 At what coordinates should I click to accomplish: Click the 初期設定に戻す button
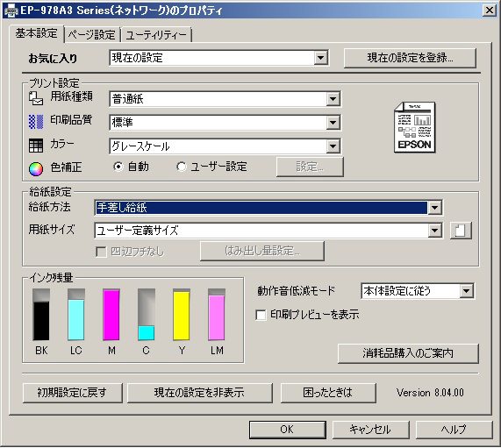pos(73,393)
